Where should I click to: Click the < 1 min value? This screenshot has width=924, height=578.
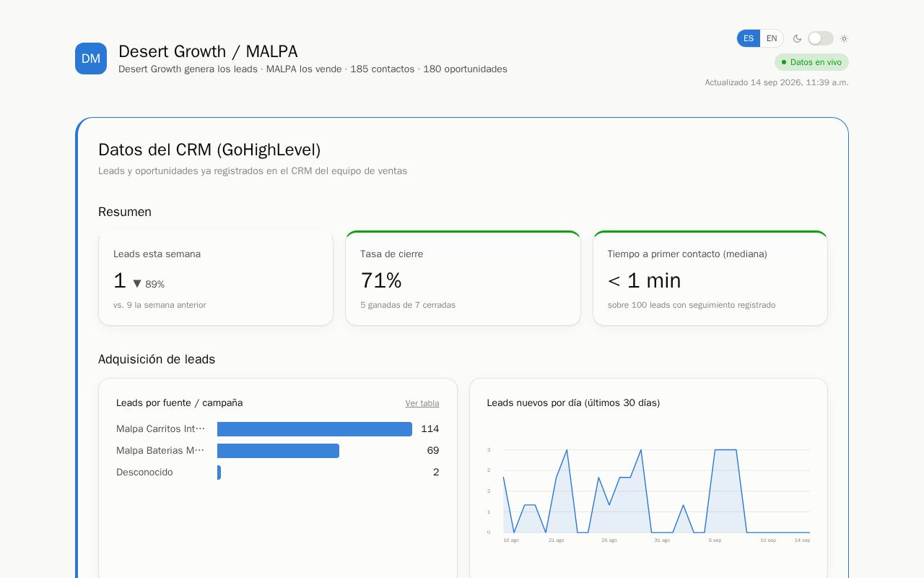(644, 280)
